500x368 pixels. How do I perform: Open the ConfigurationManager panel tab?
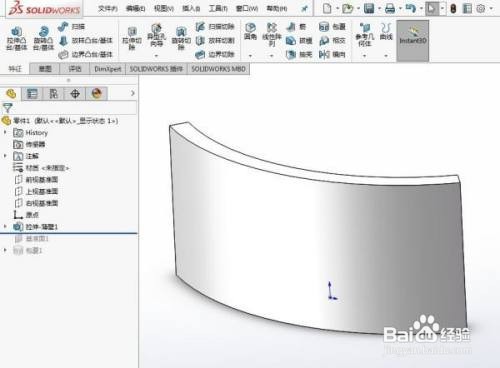pyautogui.click(x=53, y=94)
